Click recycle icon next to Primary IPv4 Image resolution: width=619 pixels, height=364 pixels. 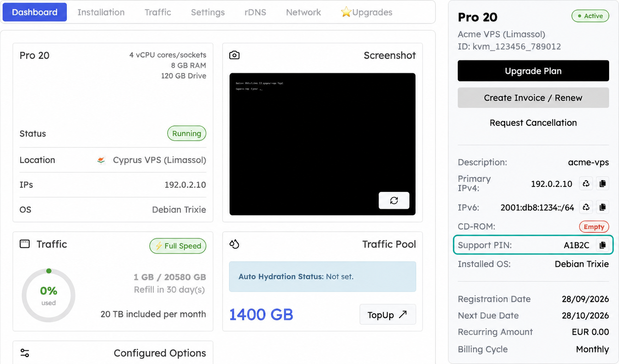tap(586, 184)
